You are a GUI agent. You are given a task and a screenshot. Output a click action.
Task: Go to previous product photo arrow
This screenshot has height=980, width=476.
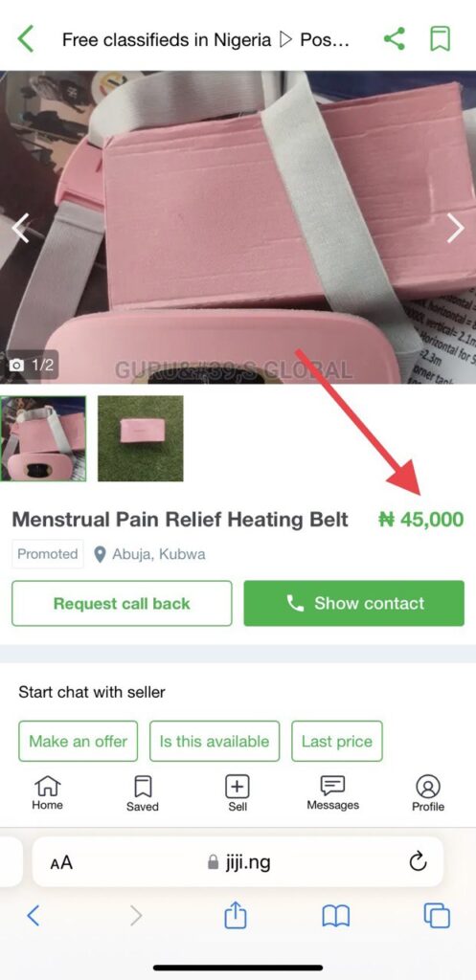20,228
